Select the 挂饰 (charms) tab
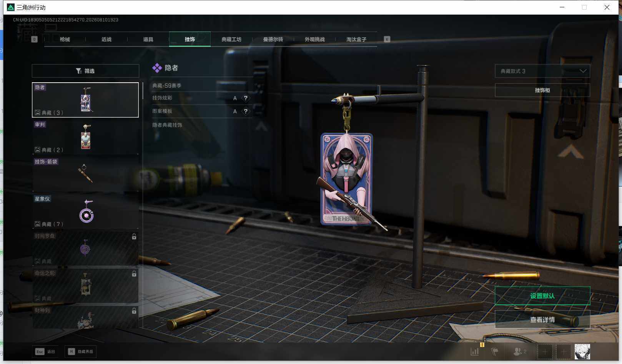The width and height of the screenshot is (622, 364). (x=190, y=39)
